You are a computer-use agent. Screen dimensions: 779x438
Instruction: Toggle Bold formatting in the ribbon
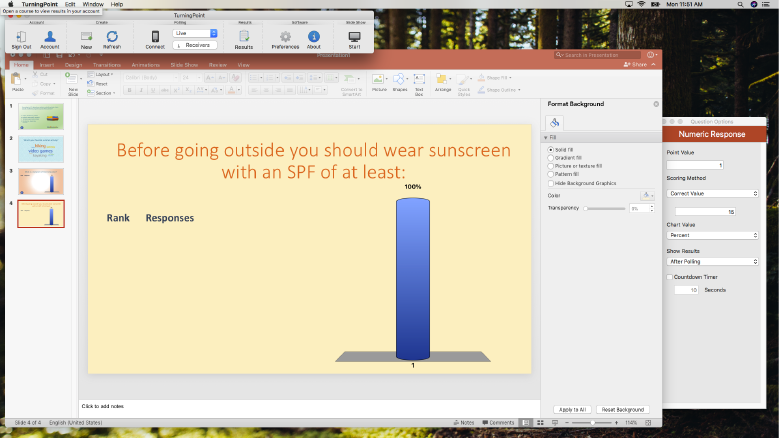[130, 90]
